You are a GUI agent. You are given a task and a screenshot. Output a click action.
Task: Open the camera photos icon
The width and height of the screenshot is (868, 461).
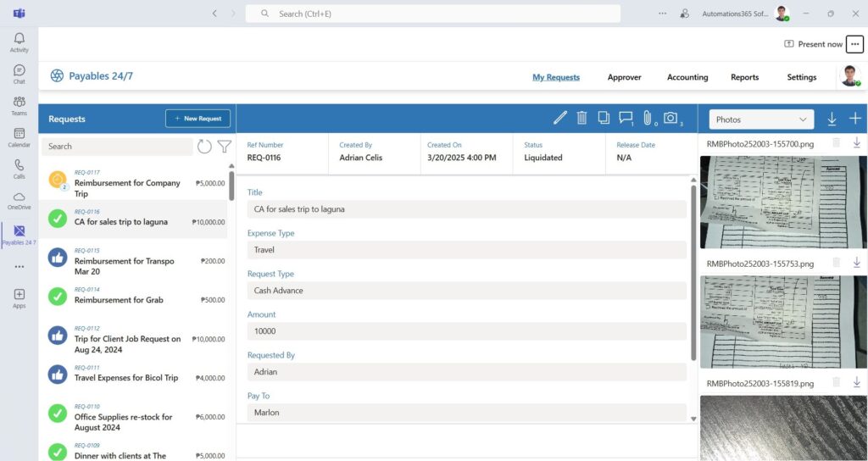click(x=670, y=118)
